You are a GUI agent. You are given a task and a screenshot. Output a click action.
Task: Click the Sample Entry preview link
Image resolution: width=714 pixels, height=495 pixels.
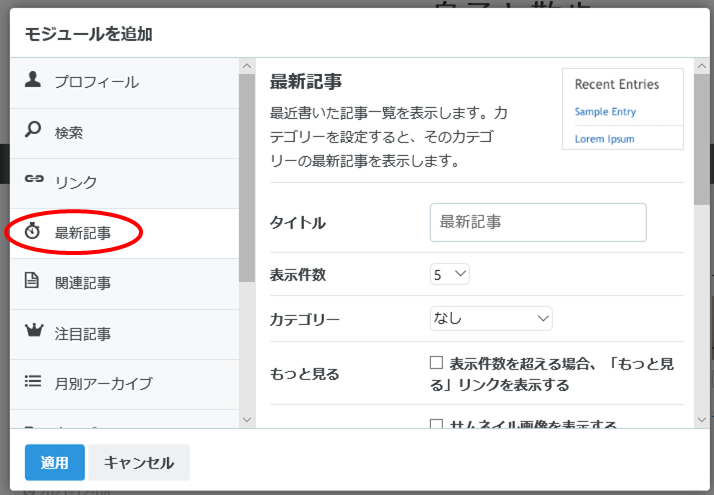tap(605, 112)
